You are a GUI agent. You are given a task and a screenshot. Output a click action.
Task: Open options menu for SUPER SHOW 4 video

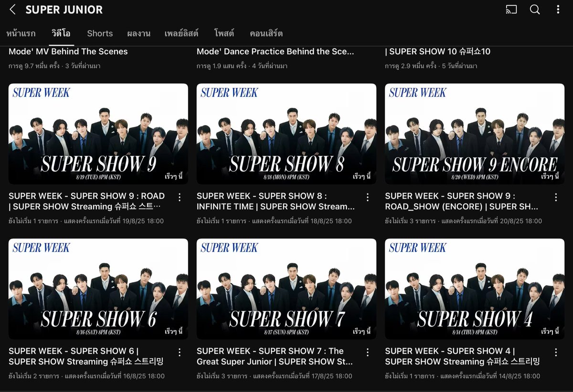point(556,352)
